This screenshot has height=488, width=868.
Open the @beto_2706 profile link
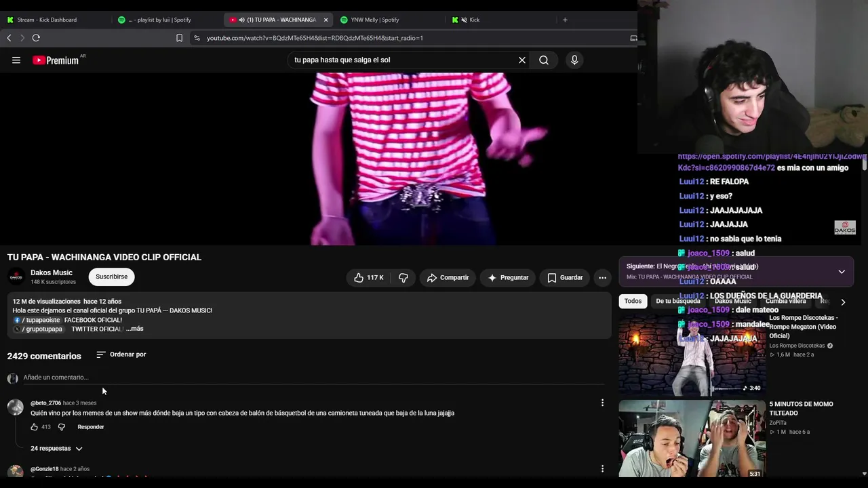(x=45, y=403)
